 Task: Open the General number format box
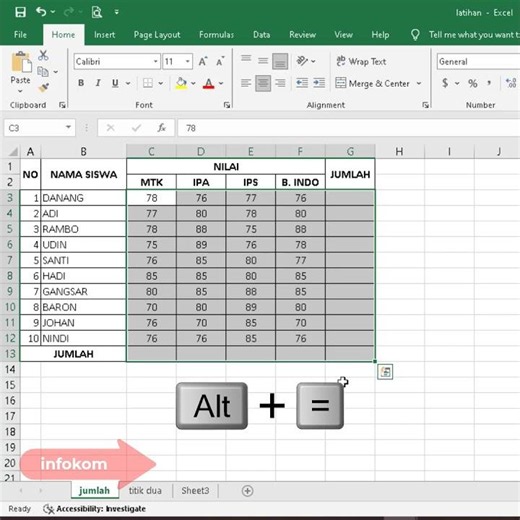point(478,62)
